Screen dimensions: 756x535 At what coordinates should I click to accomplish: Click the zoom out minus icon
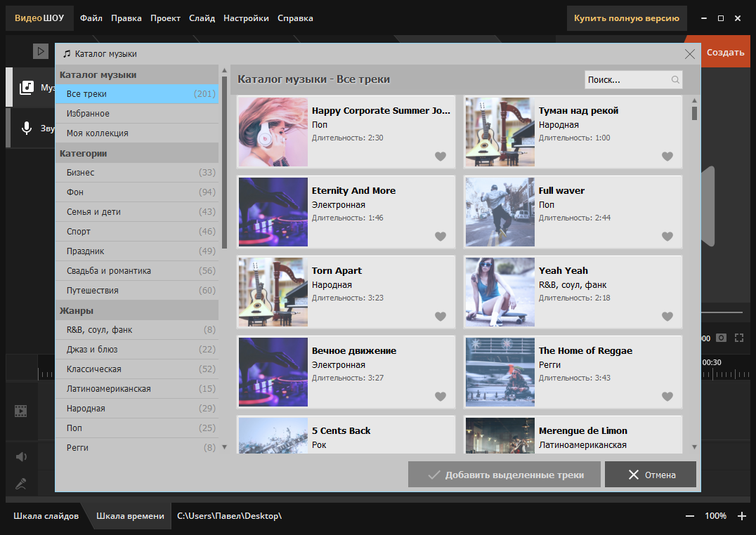point(690,516)
